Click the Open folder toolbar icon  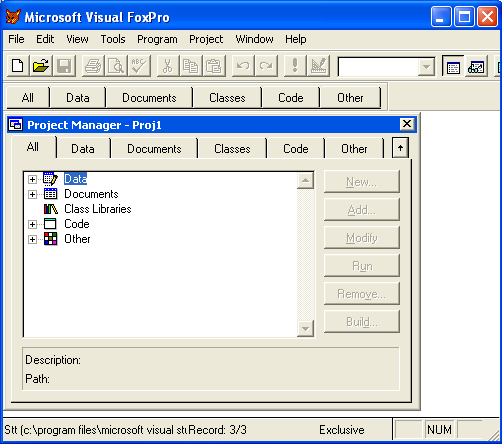(41, 66)
